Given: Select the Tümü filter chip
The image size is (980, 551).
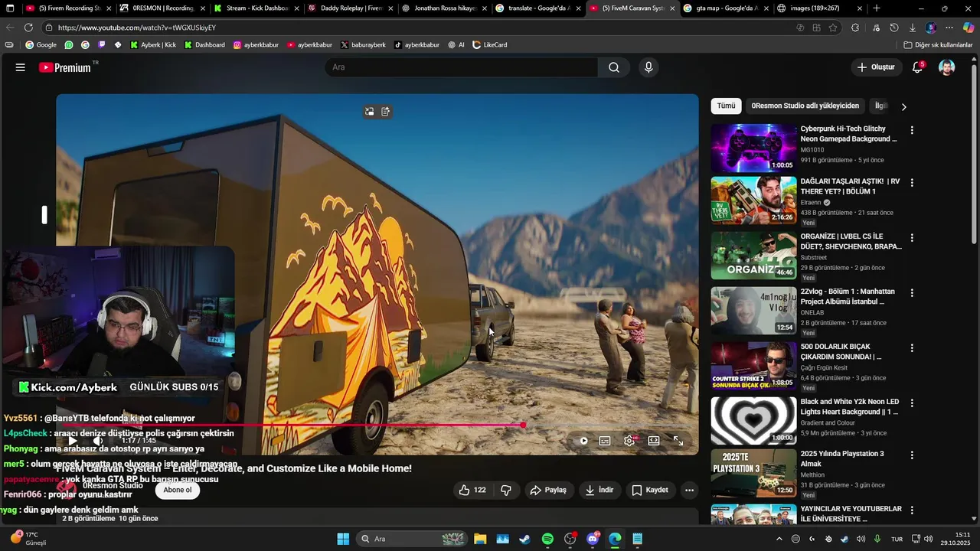Looking at the screenshot, I should coord(726,106).
